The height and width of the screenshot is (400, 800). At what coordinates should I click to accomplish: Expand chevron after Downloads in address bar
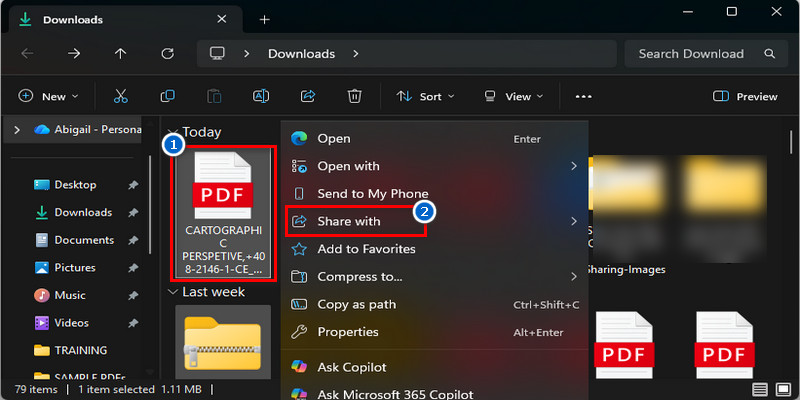pos(355,54)
